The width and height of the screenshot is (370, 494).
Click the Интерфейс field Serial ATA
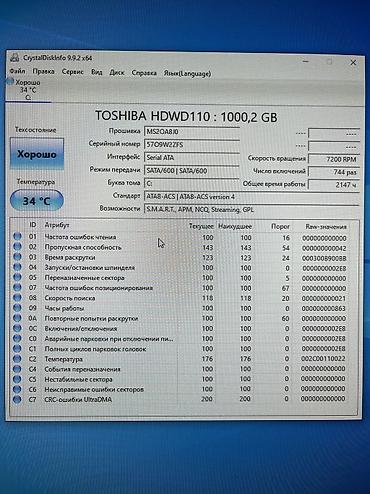tap(192, 158)
